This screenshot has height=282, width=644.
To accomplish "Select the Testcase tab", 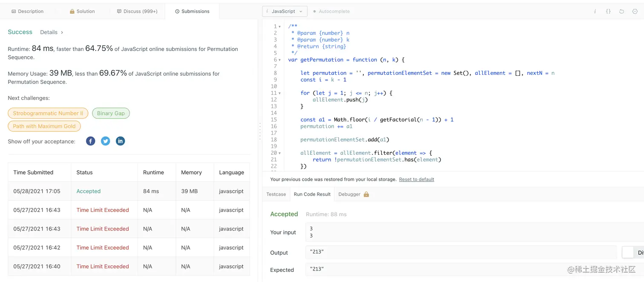I will click(276, 194).
